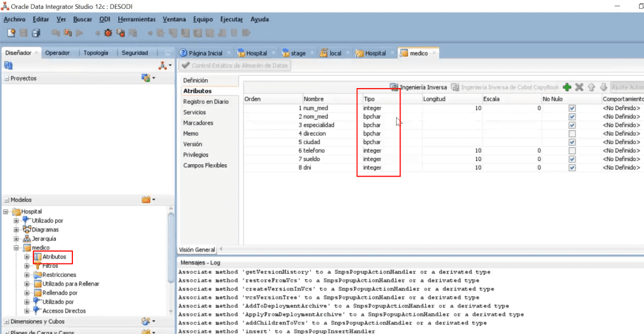Click the green plus add attribute icon
Image resolution: width=644 pixels, height=334 pixels.
567,87
